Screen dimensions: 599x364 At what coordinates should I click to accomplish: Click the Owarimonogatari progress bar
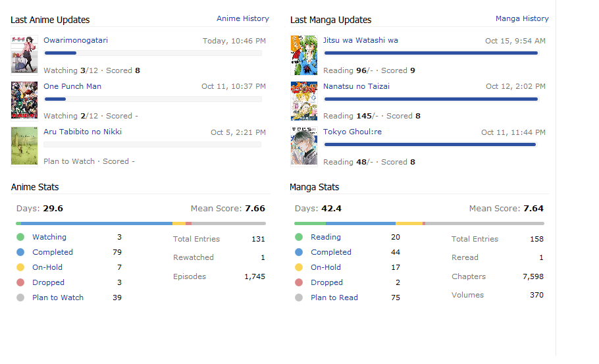pos(153,53)
